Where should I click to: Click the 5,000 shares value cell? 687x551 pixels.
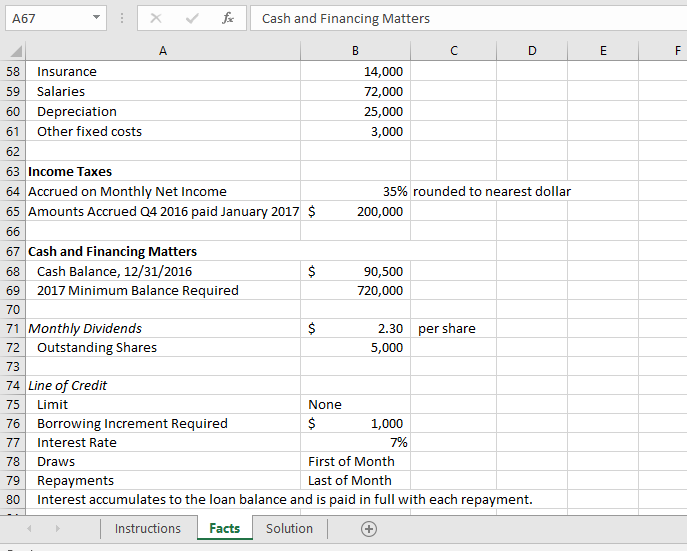point(355,347)
